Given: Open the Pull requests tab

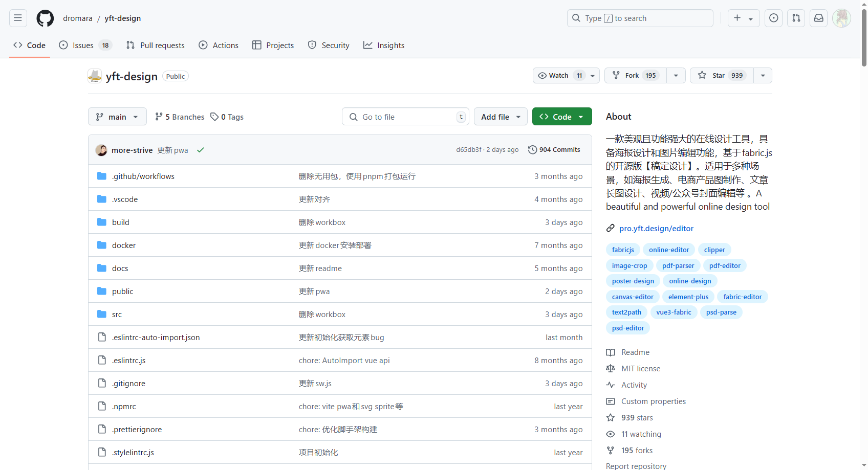Looking at the screenshot, I should (156, 45).
